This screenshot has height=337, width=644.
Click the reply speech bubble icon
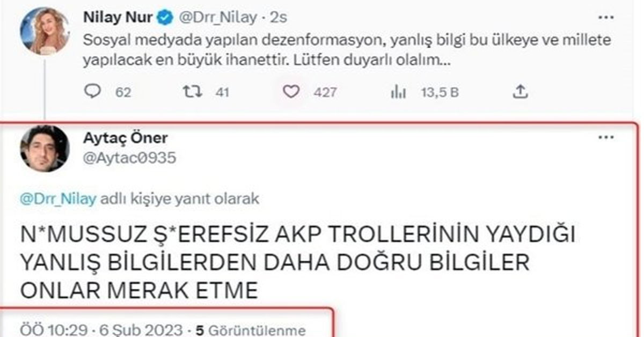click(92, 92)
